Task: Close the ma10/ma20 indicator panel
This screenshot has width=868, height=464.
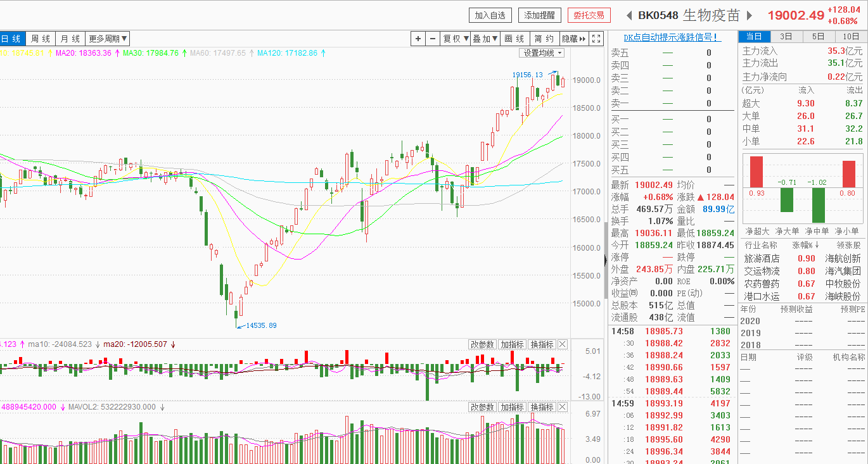Action: click(x=562, y=344)
